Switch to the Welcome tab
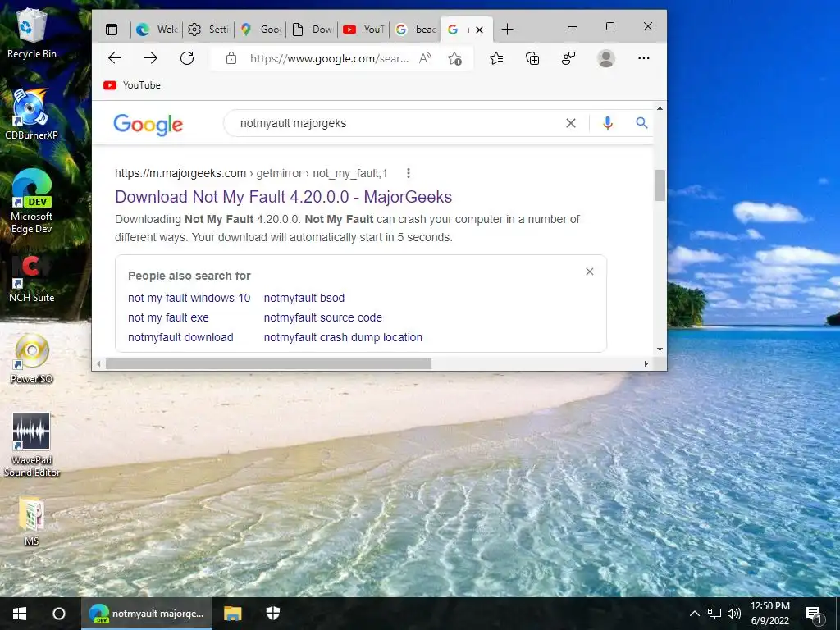The width and height of the screenshot is (840, 630). point(156,30)
